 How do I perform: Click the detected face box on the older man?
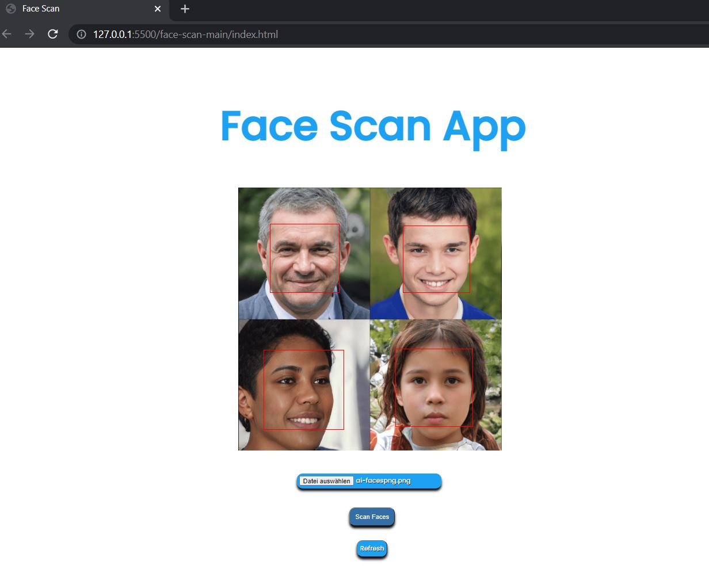pos(304,258)
